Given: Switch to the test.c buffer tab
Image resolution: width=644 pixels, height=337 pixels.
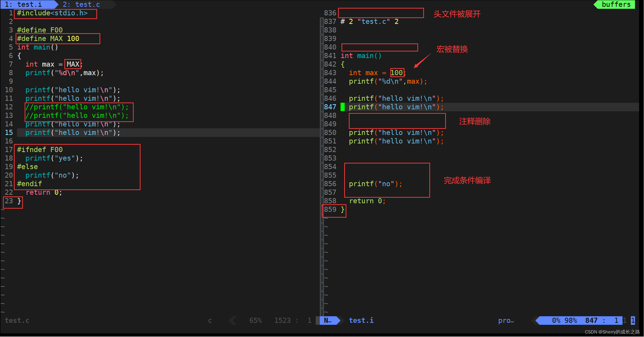Looking at the screenshot, I should [x=81, y=4].
